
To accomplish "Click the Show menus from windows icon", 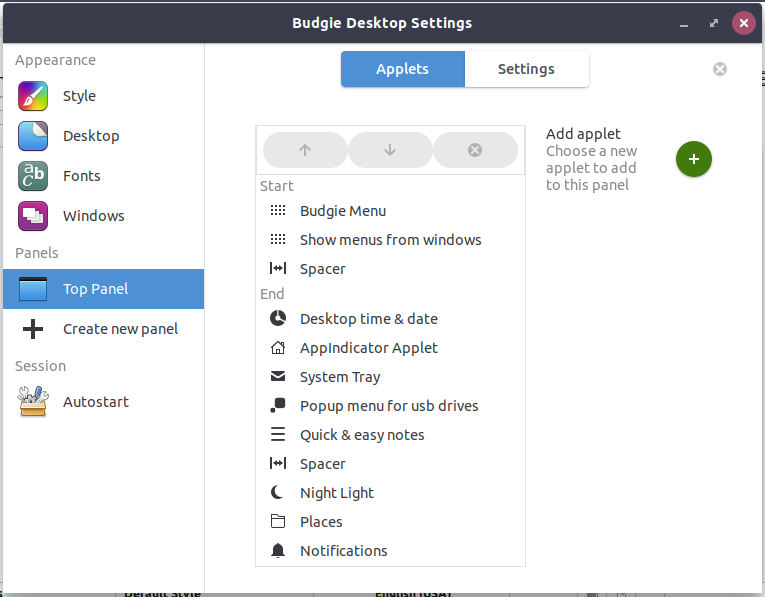I will [278, 239].
